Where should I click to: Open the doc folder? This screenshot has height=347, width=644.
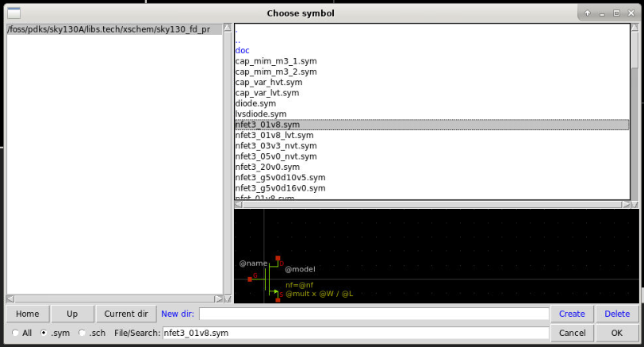tap(243, 50)
